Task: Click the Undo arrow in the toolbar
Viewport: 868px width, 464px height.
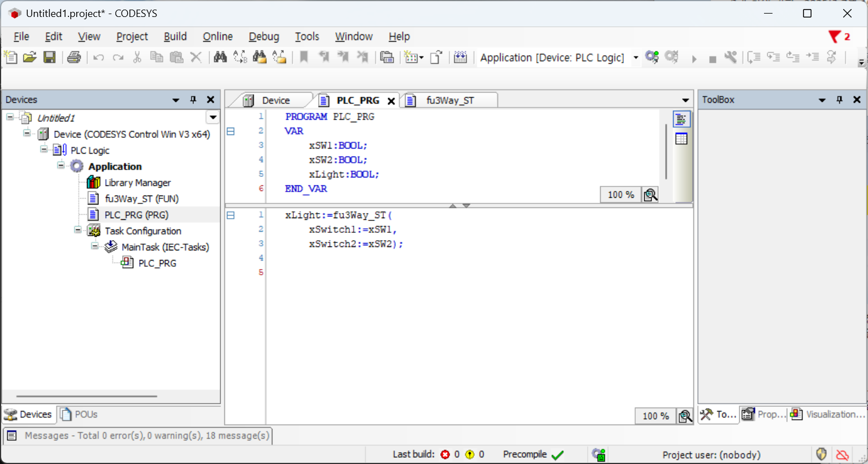Action: pos(99,57)
